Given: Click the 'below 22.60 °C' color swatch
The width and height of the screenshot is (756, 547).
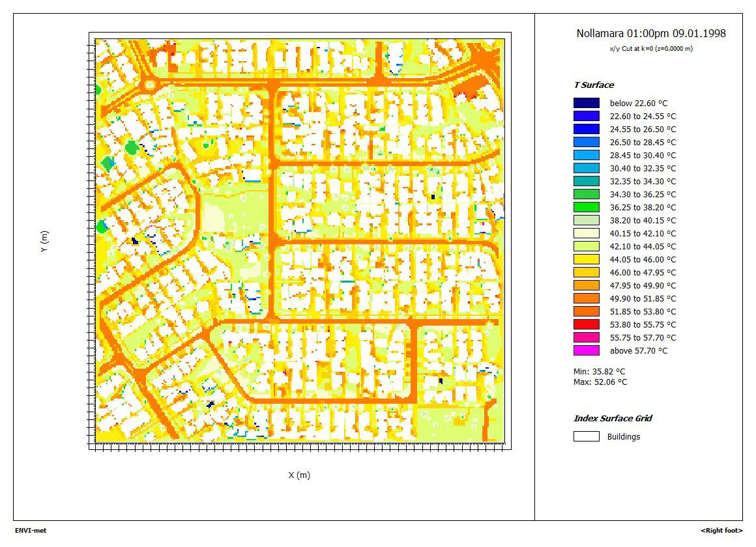Looking at the screenshot, I should [587, 103].
